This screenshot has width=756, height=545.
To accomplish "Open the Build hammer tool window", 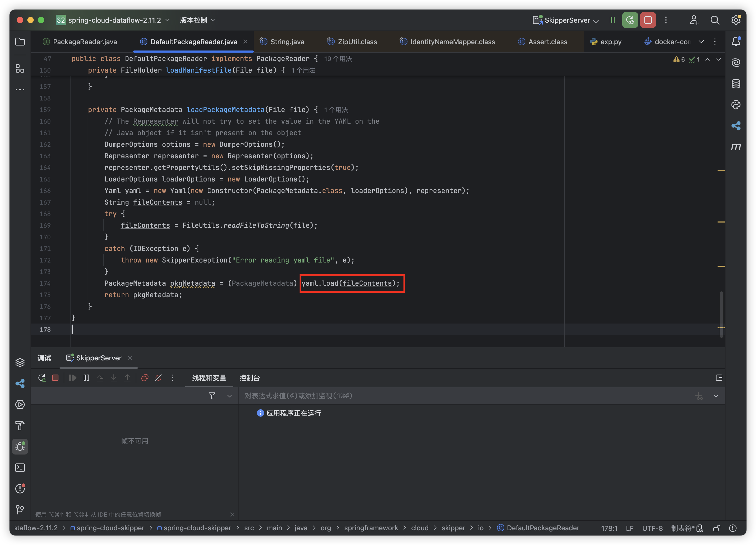I will click(x=20, y=425).
